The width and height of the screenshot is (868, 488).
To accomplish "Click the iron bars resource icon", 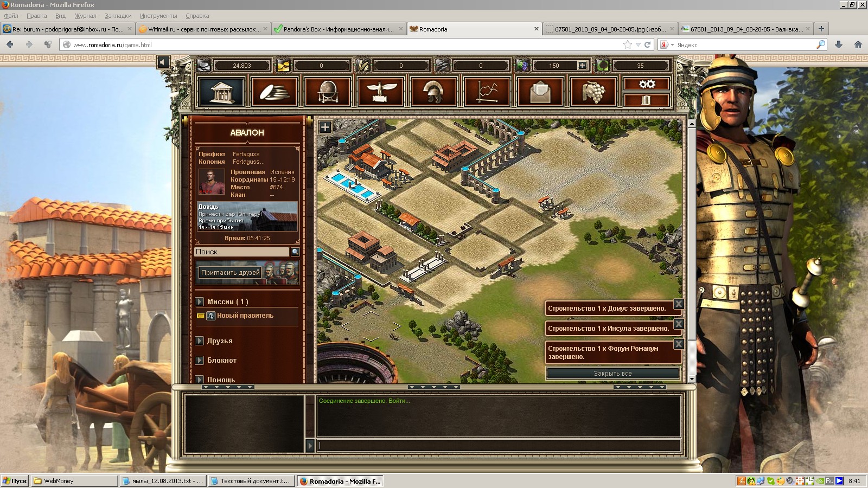I will (443, 65).
